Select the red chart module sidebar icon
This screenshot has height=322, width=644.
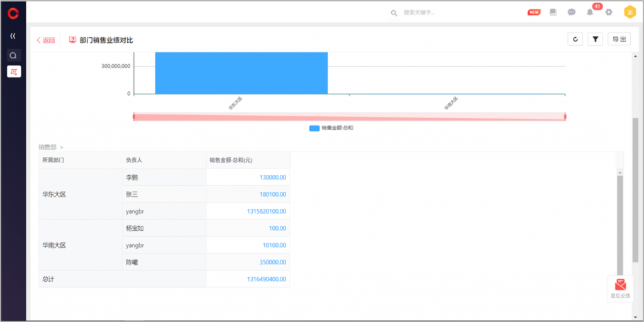coord(13,72)
